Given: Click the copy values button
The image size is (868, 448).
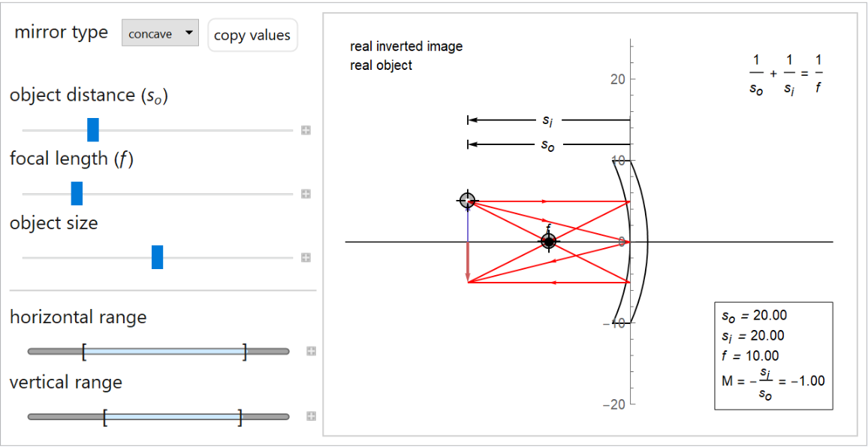Looking at the screenshot, I should (252, 35).
